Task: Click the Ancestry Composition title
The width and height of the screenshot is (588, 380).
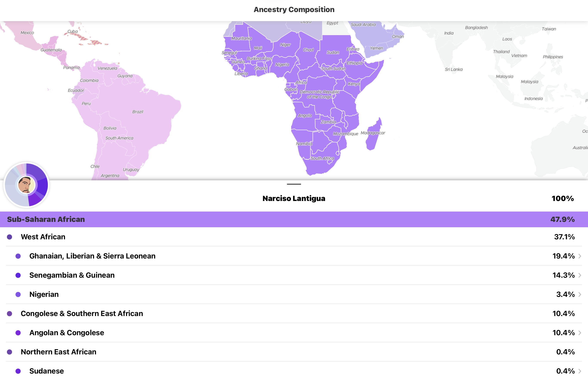Action: [294, 10]
